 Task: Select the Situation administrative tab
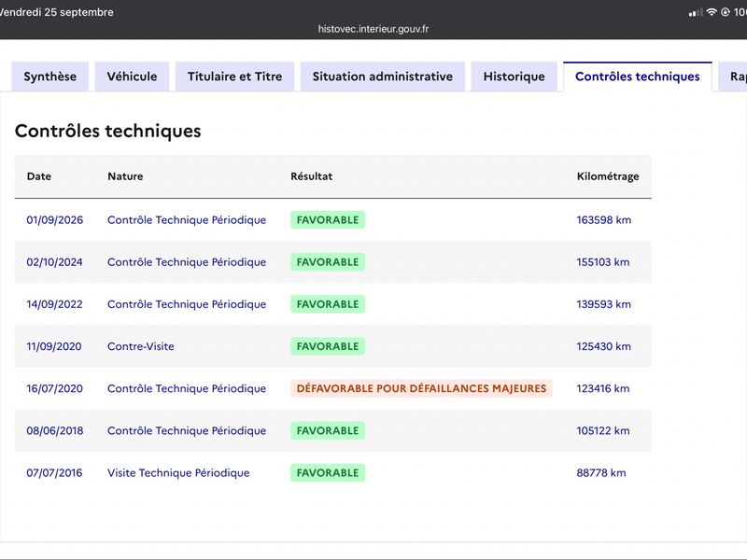(x=383, y=77)
